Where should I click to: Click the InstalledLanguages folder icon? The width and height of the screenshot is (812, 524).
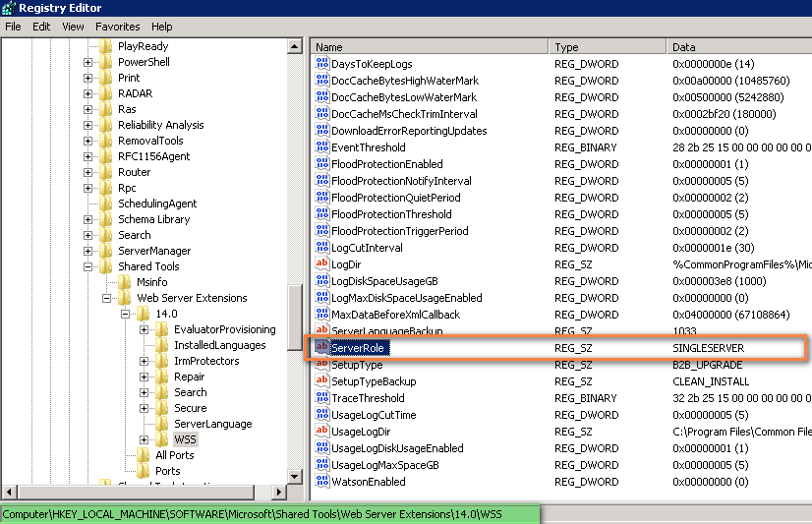(x=161, y=345)
